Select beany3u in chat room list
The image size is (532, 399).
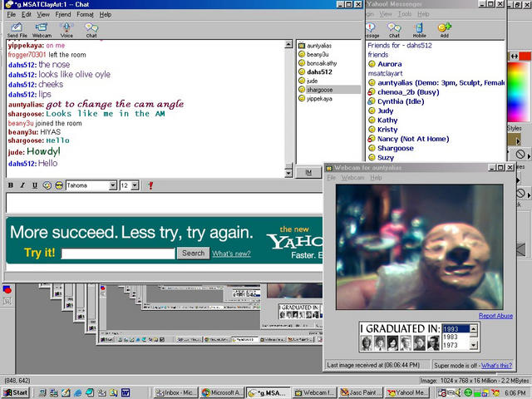pos(318,54)
